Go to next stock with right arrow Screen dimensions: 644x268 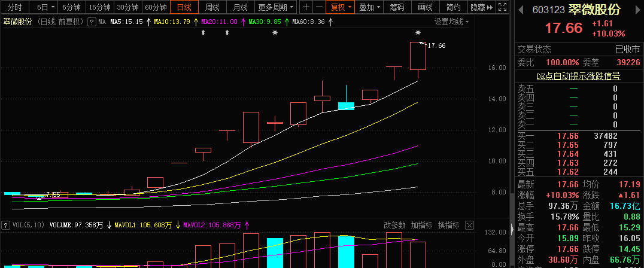tap(637, 10)
